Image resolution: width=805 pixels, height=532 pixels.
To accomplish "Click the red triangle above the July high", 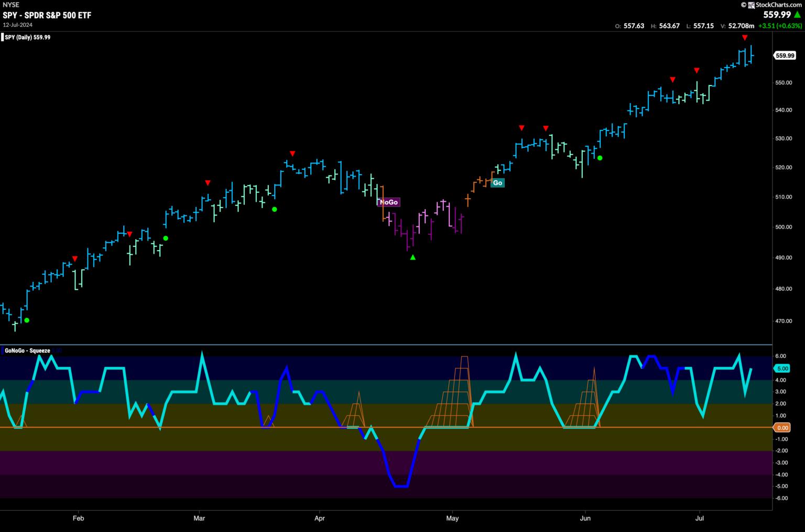I will click(744, 38).
